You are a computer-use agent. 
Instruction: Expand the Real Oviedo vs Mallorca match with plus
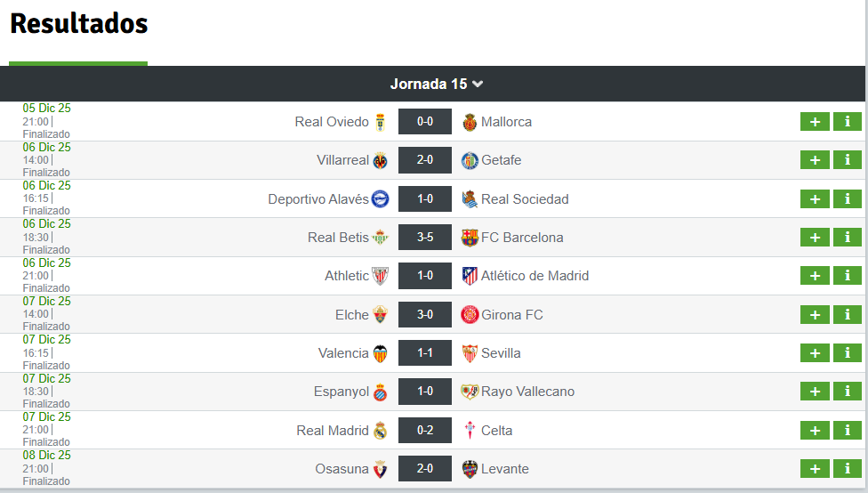pyautogui.click(x=815, y=122)
